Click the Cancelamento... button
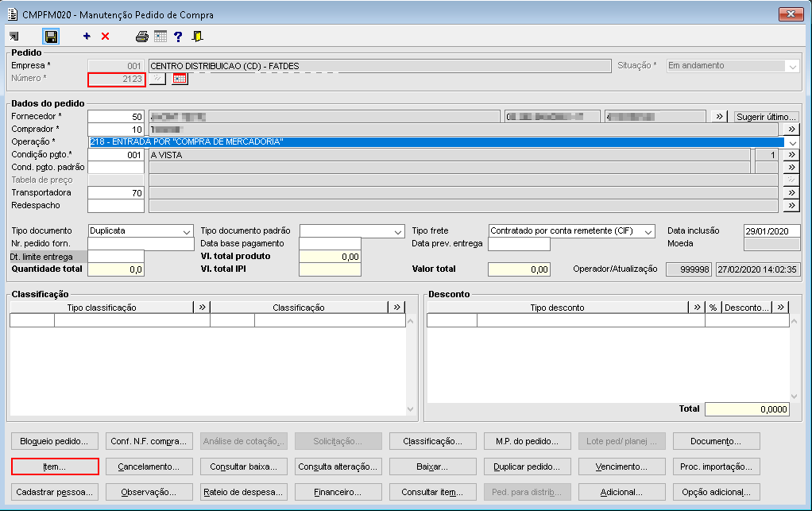Screen dimensions: 812x511 coord(149,466)
